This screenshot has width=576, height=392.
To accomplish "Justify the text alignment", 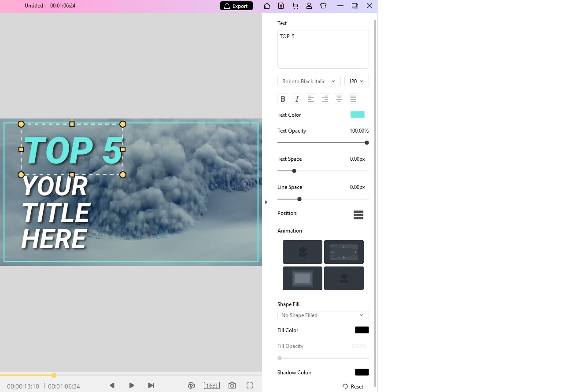I will tap(353, 99).
